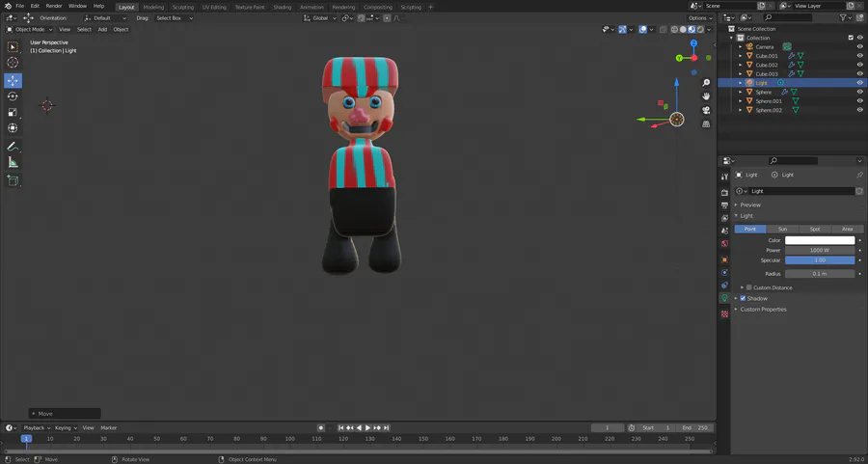Screen dimensions: 868x464
Task: Click the Z axis on navigation gizmo
Action: (693, 43)
